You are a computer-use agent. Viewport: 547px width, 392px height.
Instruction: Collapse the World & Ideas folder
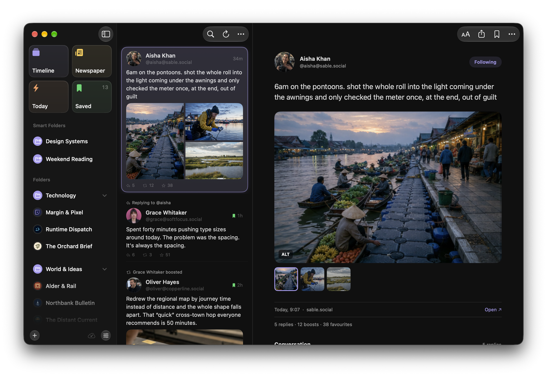pyautogui.click(x=105, y=269)
